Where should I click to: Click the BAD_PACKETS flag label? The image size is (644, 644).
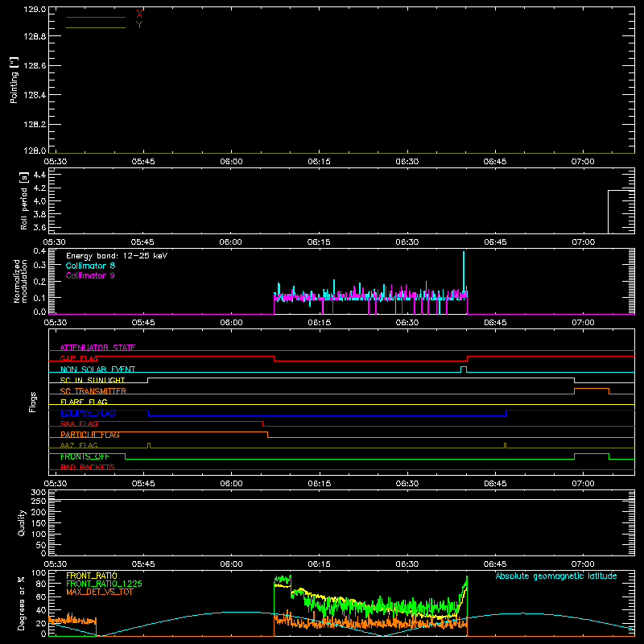coord(88,467)
